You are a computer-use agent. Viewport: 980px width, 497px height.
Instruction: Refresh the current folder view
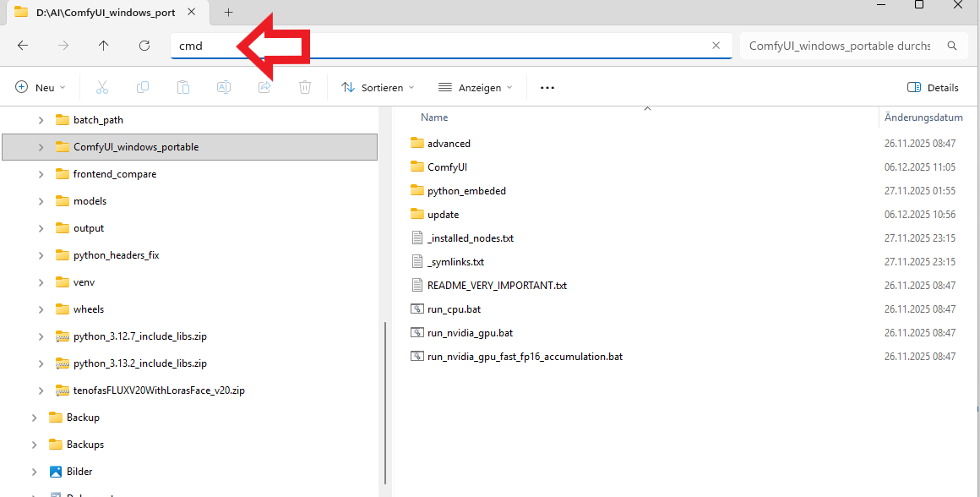[144, 46]
